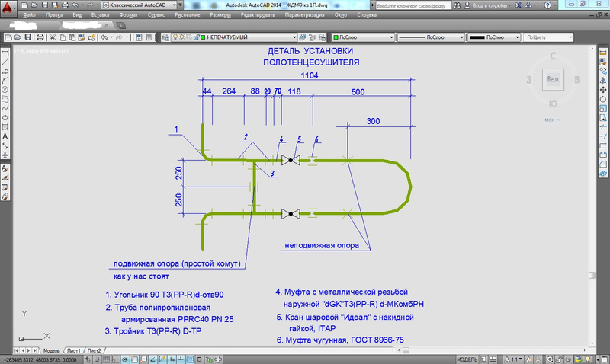This screenshot has width=610, height=364.
Task: Select the Ellipse drawing tool
Action: (x=5, y=117)
